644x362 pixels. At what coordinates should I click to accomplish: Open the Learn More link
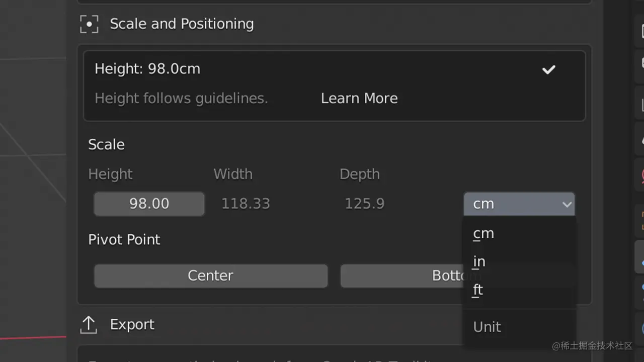click(x=359, y=98)
